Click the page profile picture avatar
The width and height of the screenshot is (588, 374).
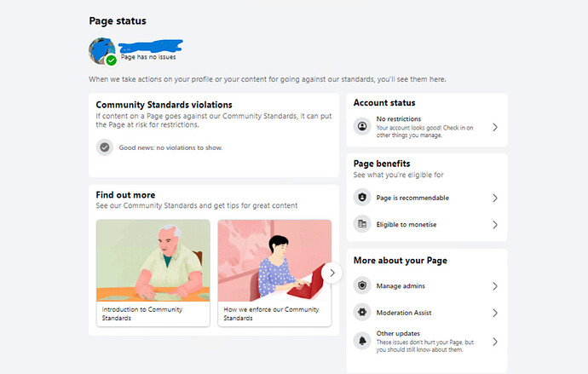[x=101, y=50]
